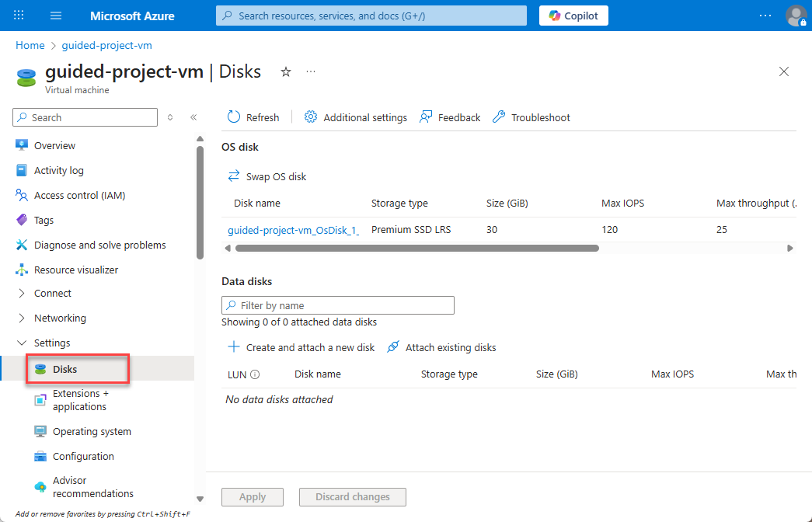Go to the Home breadcrumb
812x522 pixels.
30,45
